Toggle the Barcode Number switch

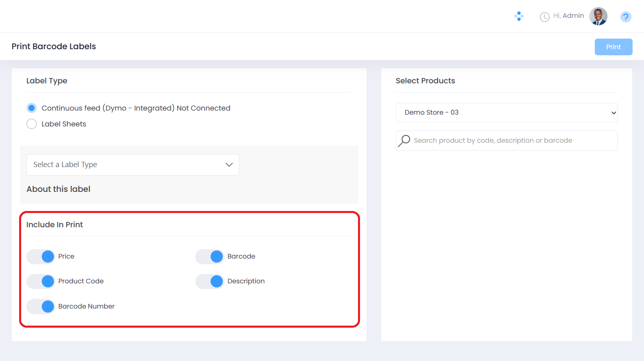click(41, 307)
